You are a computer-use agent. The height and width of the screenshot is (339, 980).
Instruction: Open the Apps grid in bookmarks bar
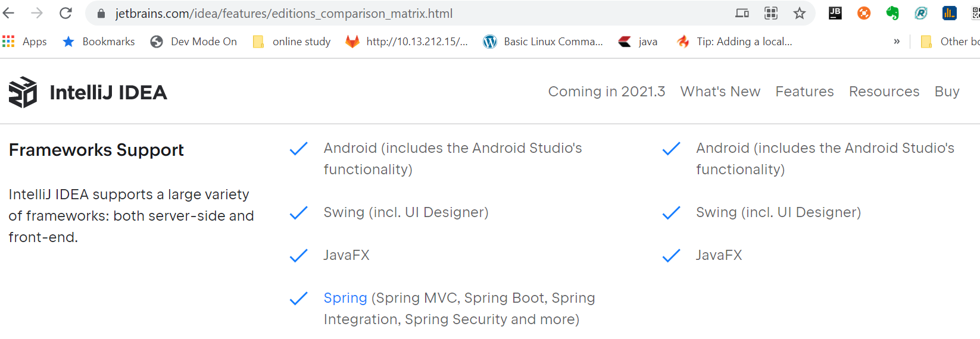point(24,42)
